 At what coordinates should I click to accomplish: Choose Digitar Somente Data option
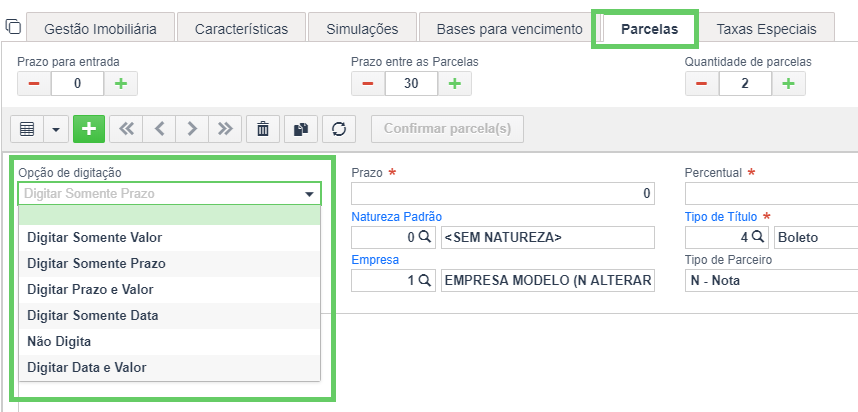[170, 316]
